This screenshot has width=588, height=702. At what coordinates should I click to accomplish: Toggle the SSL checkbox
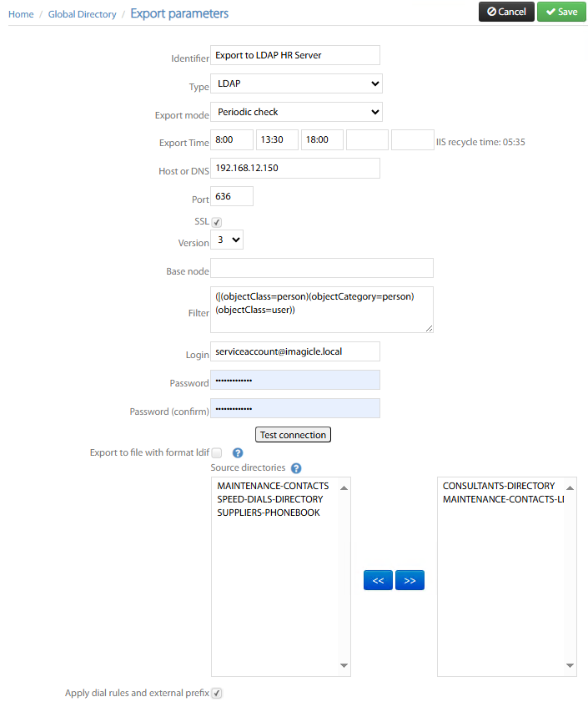pos(217,222)
